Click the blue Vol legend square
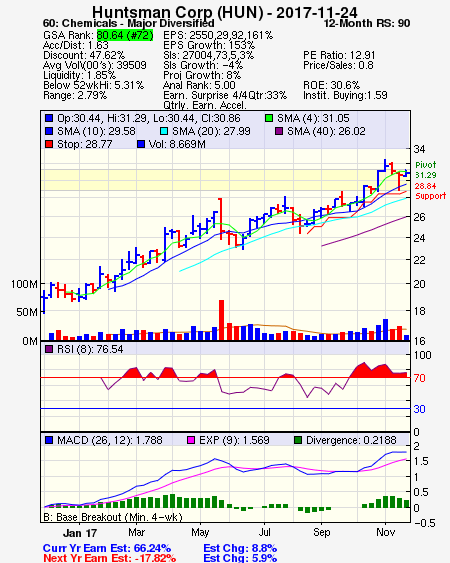Viewport: 450px width, 563px height. pos(141,144)
